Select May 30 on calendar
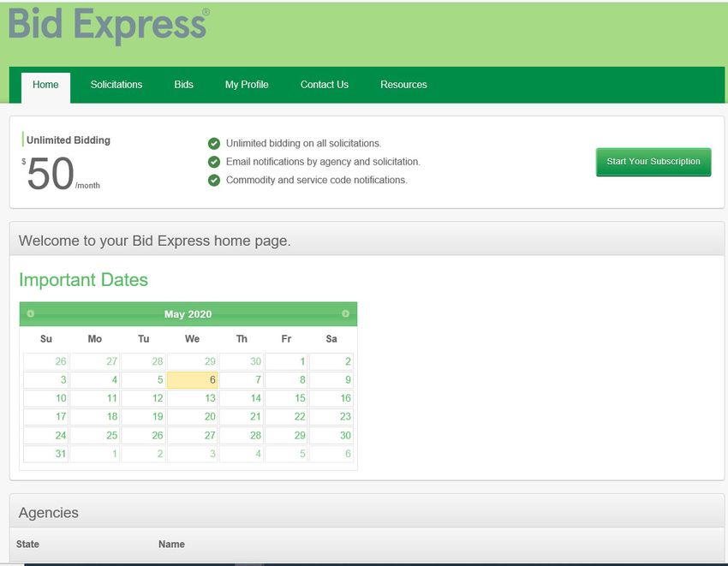 click(331, 436)
